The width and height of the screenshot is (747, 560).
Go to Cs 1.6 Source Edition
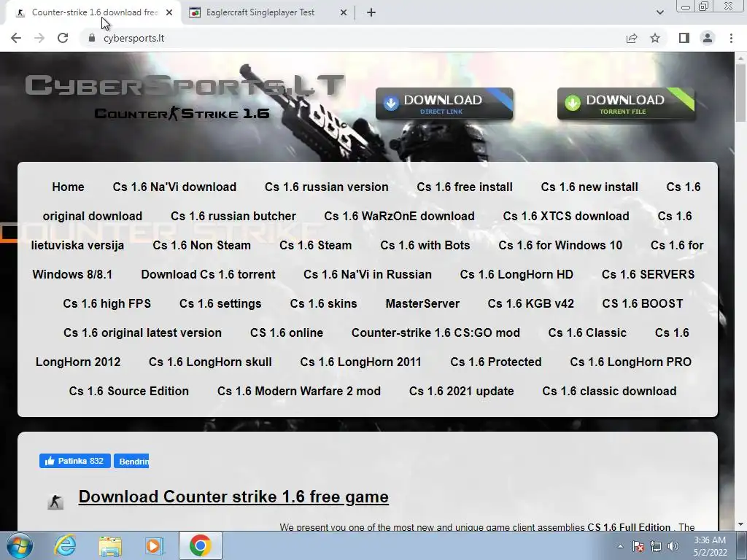(x=128, y=391)
